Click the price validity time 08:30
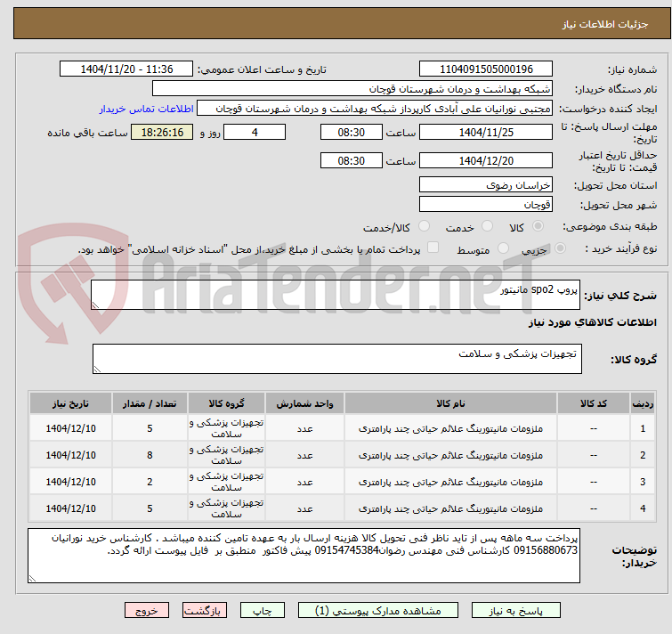This screenshot has width=672, height=634. [351, 161]
